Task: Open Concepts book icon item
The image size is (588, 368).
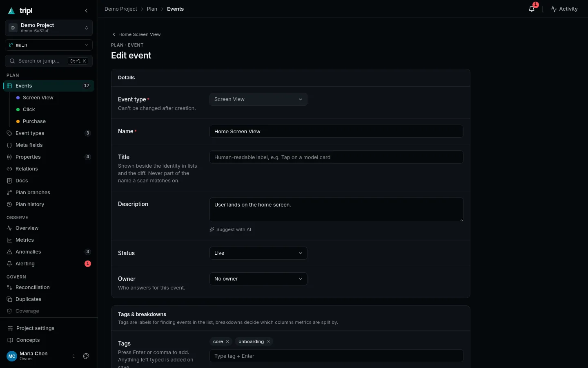Action: 49,340
